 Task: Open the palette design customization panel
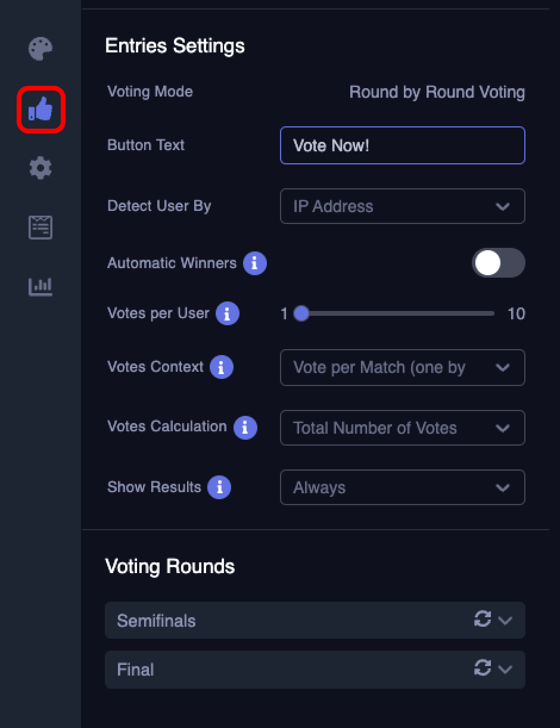40,49
